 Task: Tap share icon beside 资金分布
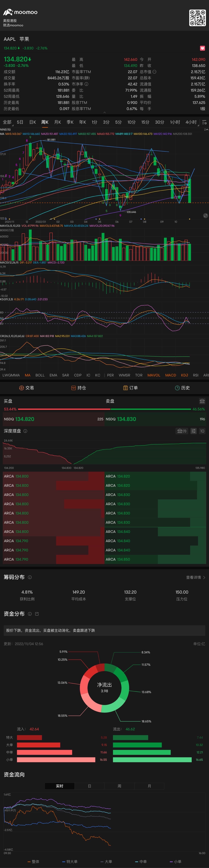coord(37,614)
